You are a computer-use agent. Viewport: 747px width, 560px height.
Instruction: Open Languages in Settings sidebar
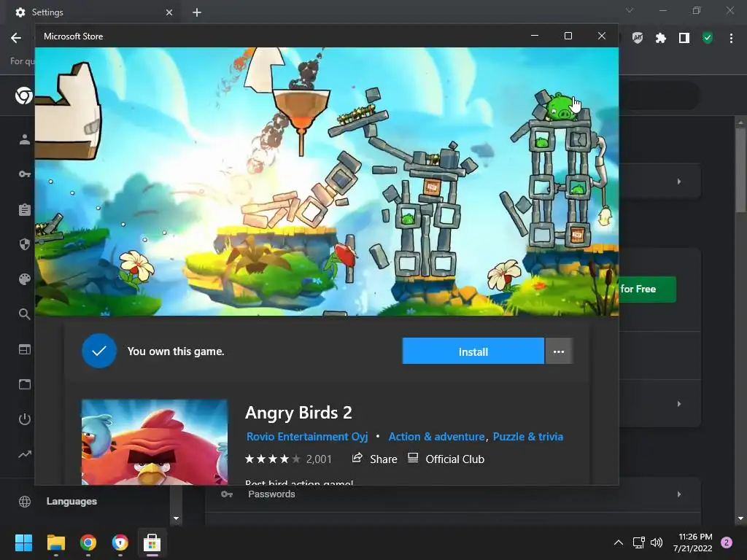pyautogui.click(x=71, y=502)
